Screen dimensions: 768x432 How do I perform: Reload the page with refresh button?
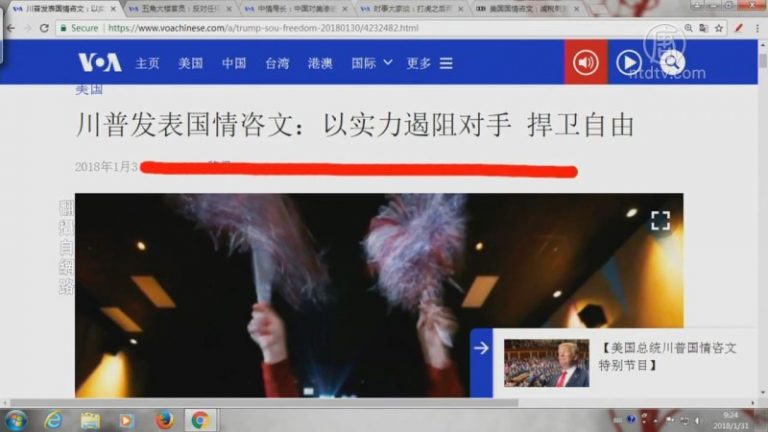point(44,28)
